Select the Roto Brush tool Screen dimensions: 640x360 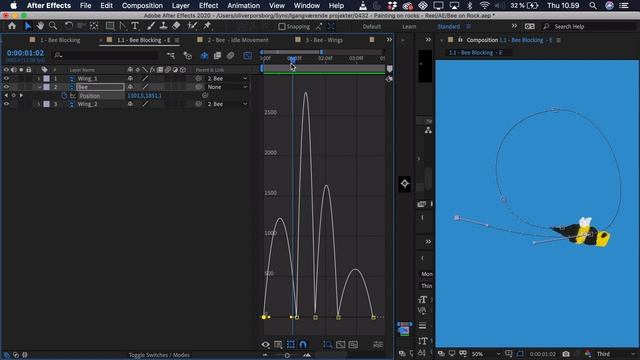click(192, 26)
